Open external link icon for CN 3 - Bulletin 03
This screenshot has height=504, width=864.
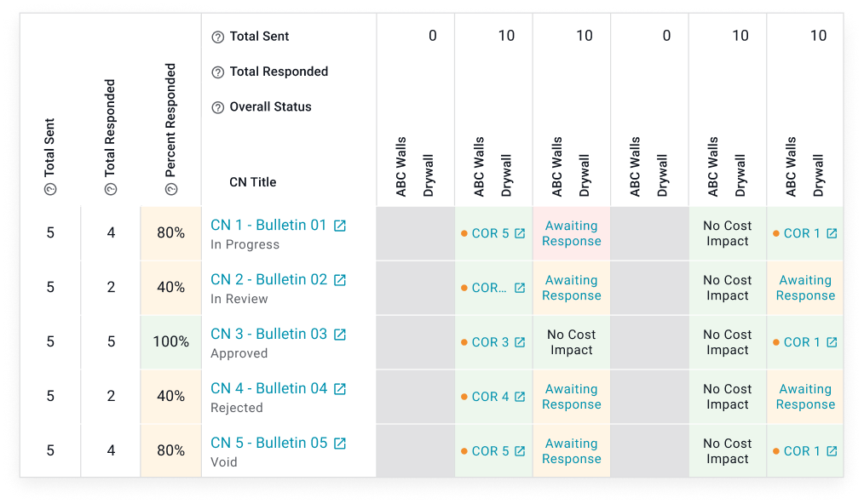pyautogui.click(x=340, y=335)
